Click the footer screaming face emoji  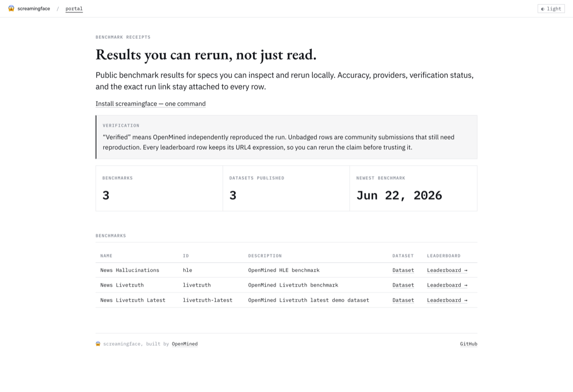[x=98, y=344]
